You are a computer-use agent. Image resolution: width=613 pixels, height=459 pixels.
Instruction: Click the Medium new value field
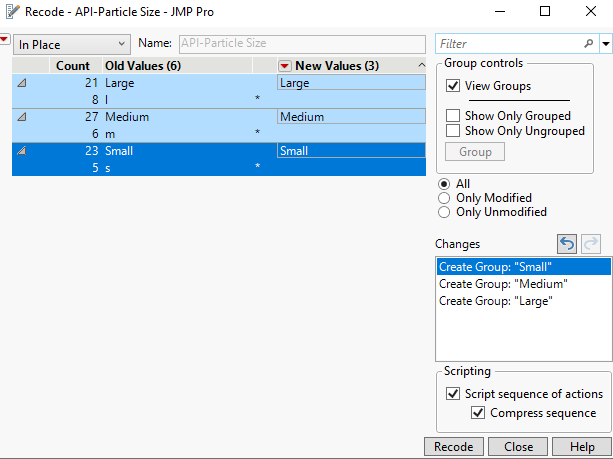[x=350, y=117]
